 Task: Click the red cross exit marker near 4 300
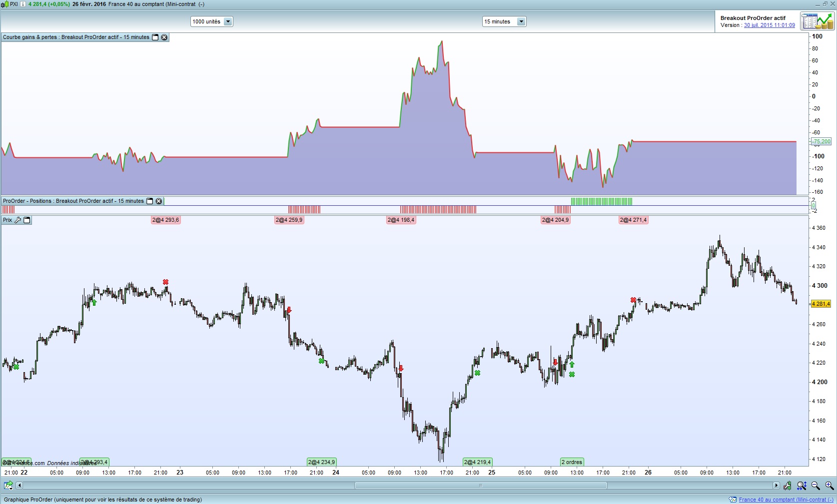(166, 282)
